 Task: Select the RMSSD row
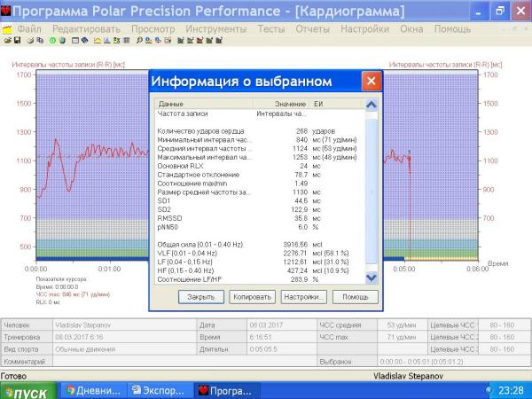click(x=260, y=218)
